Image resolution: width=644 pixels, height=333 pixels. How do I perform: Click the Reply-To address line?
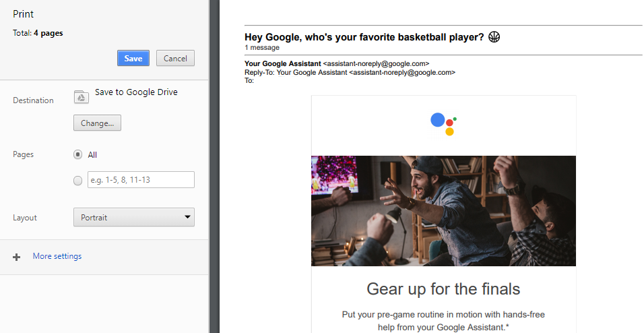[350, 72]
